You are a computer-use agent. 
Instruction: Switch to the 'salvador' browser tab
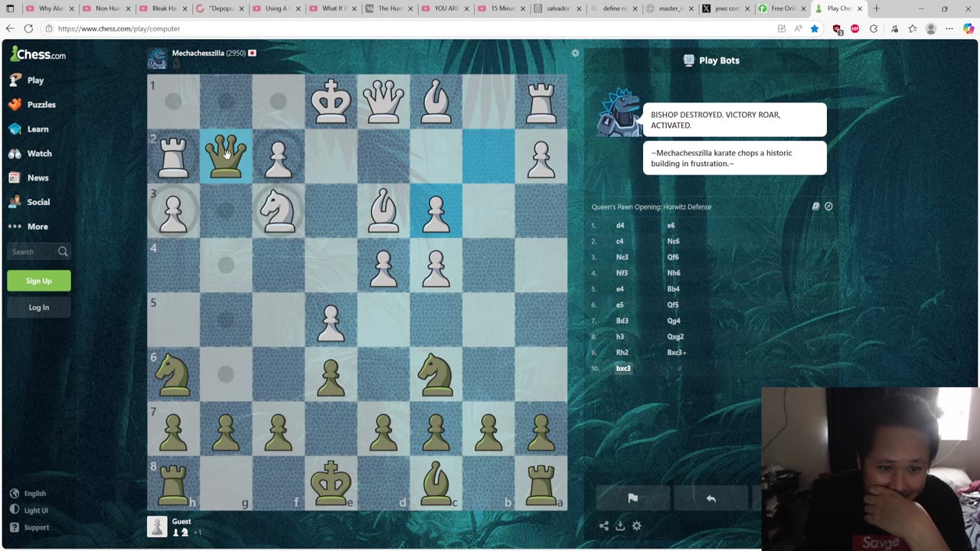558,8
